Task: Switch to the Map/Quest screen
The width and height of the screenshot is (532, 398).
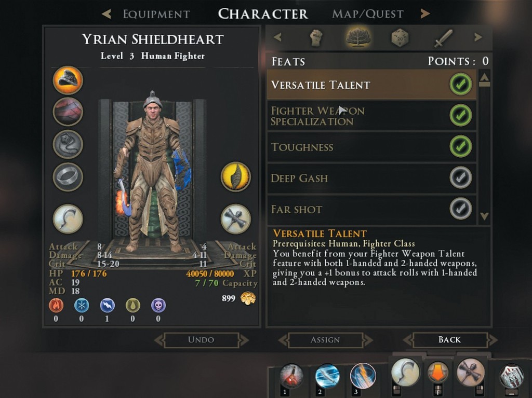Action: [368, 14]
